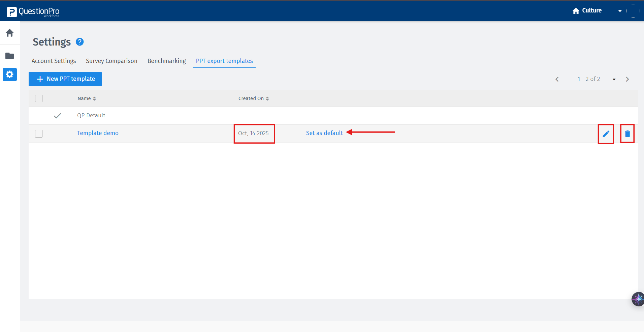
Task: Edit Template demo with the pencil icon
Action: [605, 133]
